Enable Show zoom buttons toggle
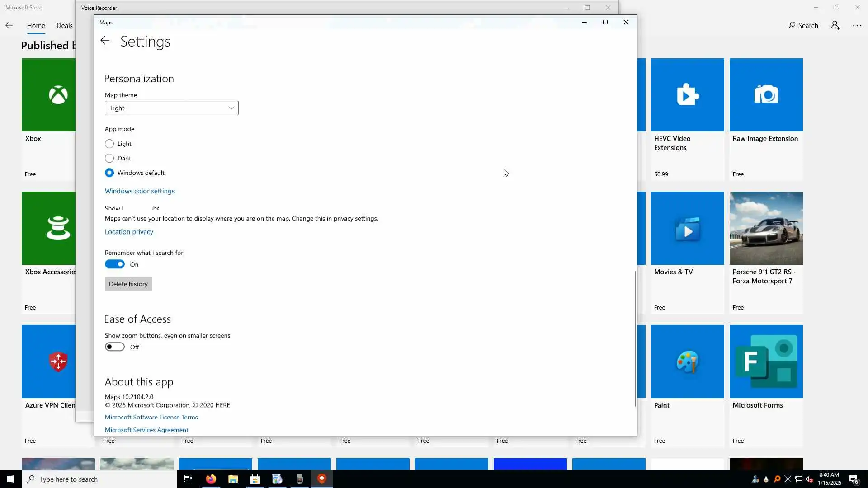 [115, 347]
